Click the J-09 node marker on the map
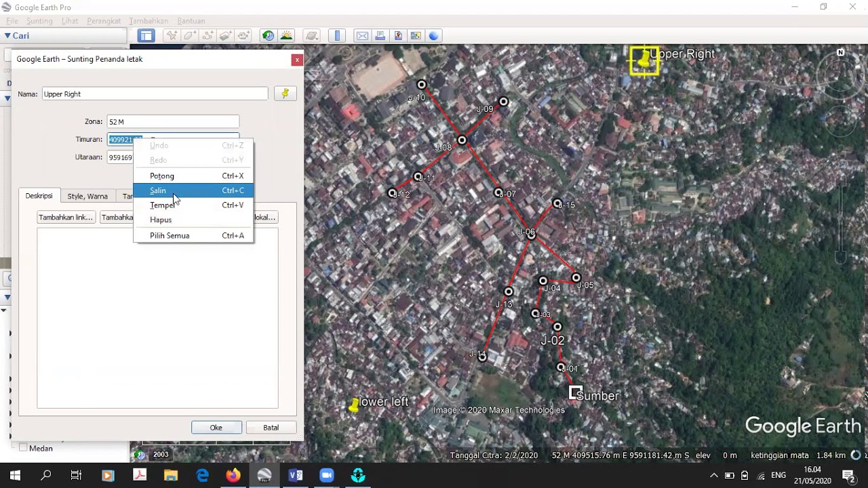The height and width of the screenshot is (488, 868). [503, 102]
